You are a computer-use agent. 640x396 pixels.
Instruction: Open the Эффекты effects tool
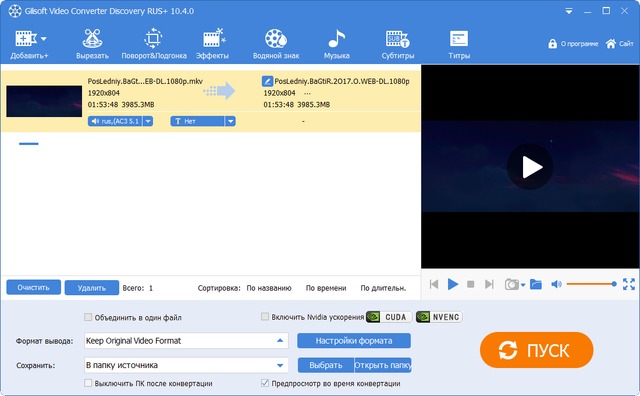pos(212,44)
